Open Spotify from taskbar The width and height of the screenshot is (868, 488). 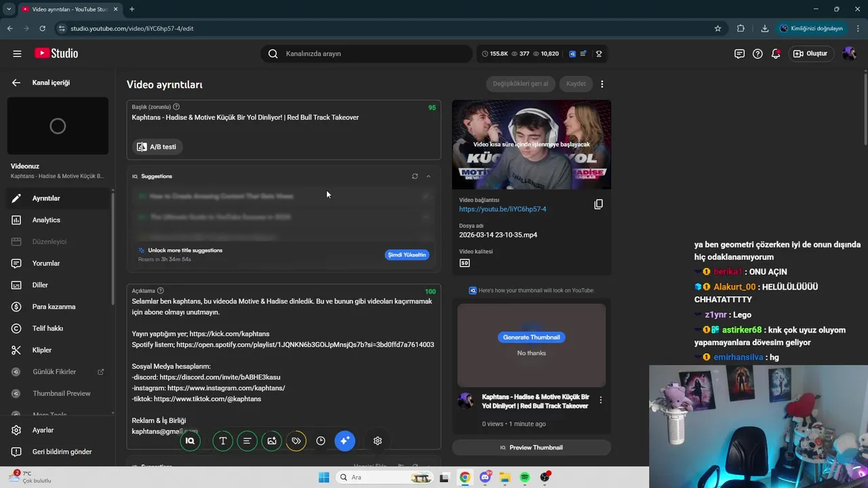click(525, 477)
